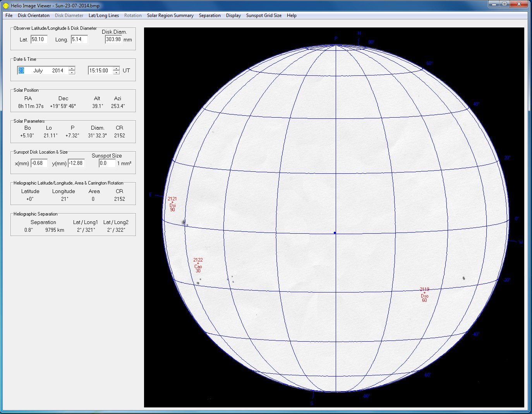Increase the date with up arrow
The width and height of the screenshot is (532, 414).
(72, 68)
